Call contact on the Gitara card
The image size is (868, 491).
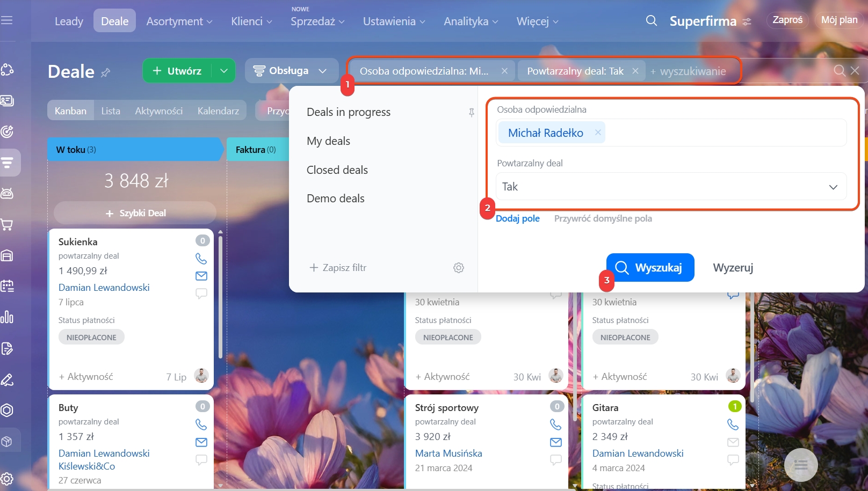(x=733, y=424)
